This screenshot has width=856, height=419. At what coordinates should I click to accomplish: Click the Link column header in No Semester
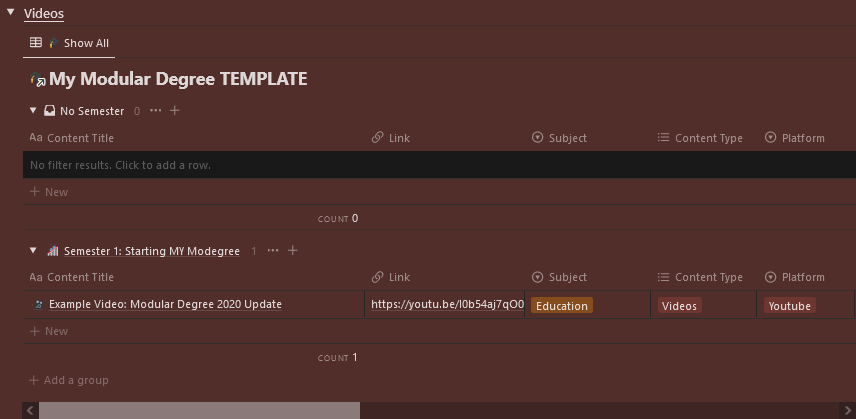pyautogui.click(x=399, y=138)
